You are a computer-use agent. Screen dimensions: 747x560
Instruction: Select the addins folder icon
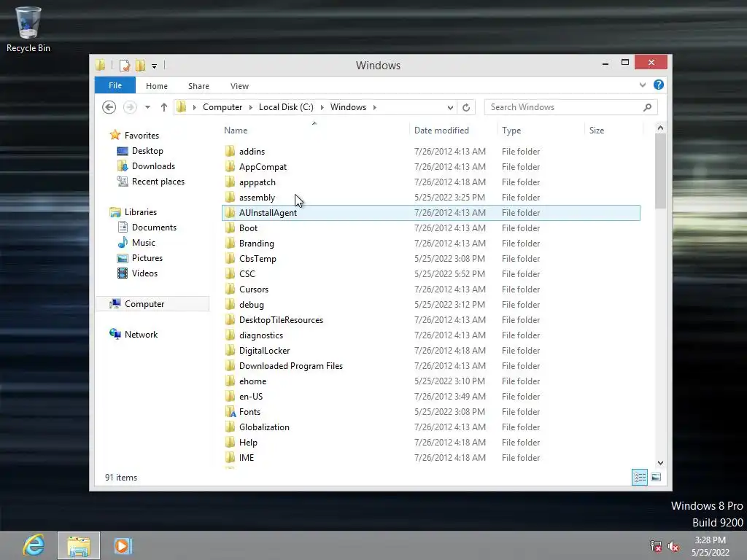click(x=230, y=152)
